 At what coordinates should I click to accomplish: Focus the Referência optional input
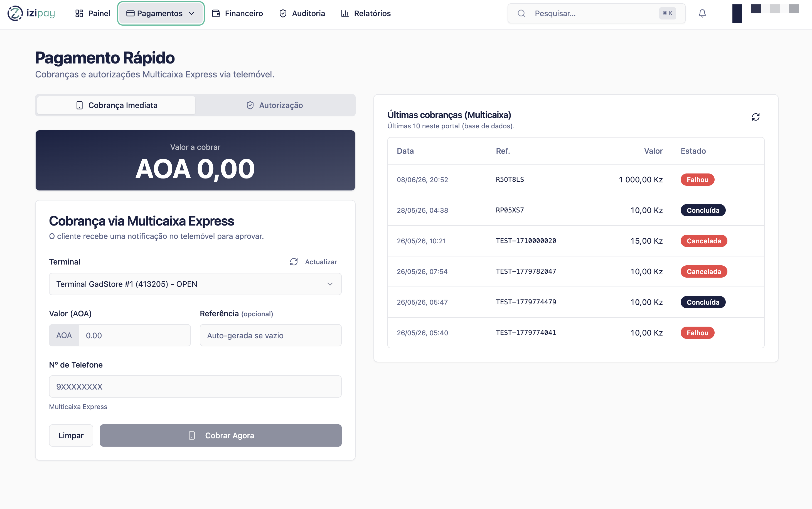coord(271,335)
